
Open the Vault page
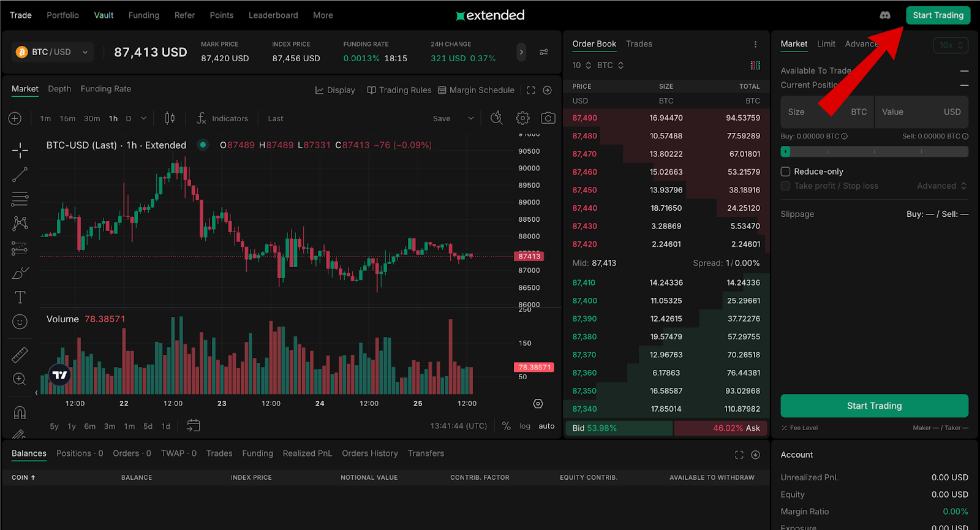(104, 15)
